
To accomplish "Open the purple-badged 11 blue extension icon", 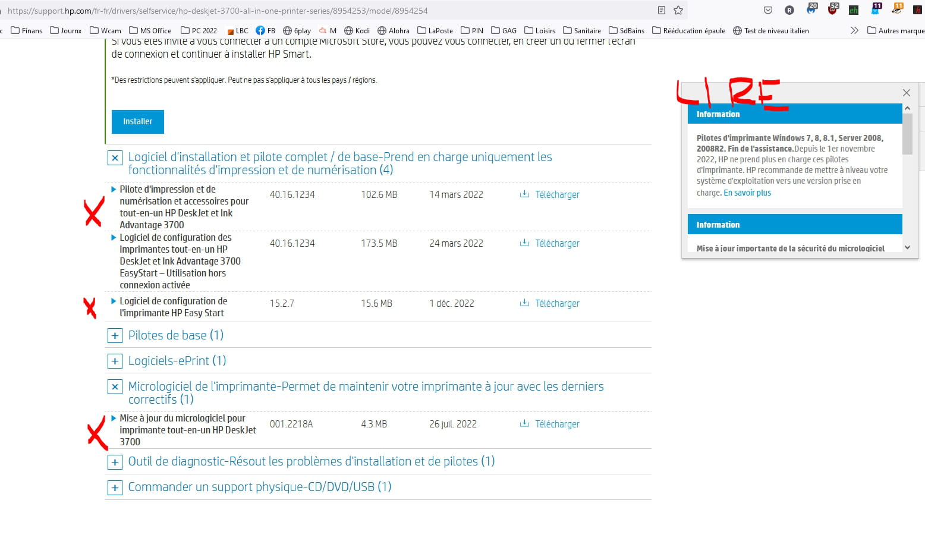I will [x=876, y=9].
